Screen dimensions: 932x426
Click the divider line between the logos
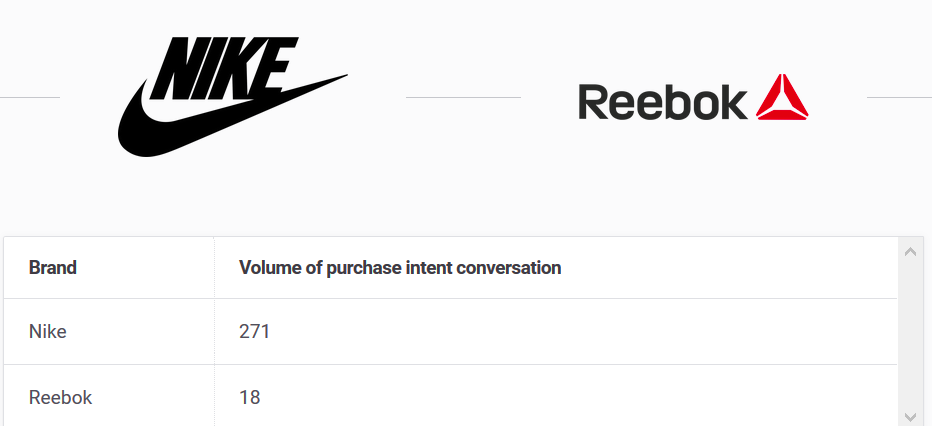[463, 97]
